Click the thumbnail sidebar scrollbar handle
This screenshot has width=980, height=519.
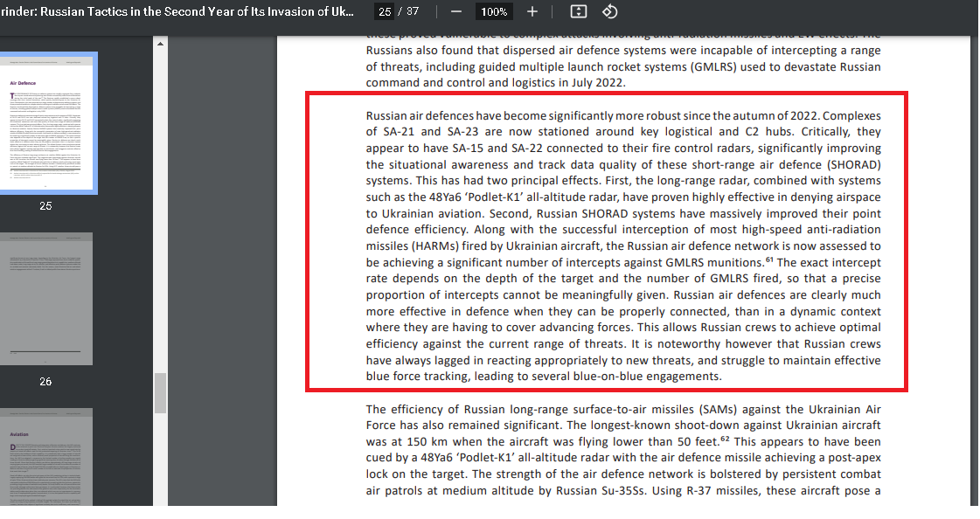(161, 393)
